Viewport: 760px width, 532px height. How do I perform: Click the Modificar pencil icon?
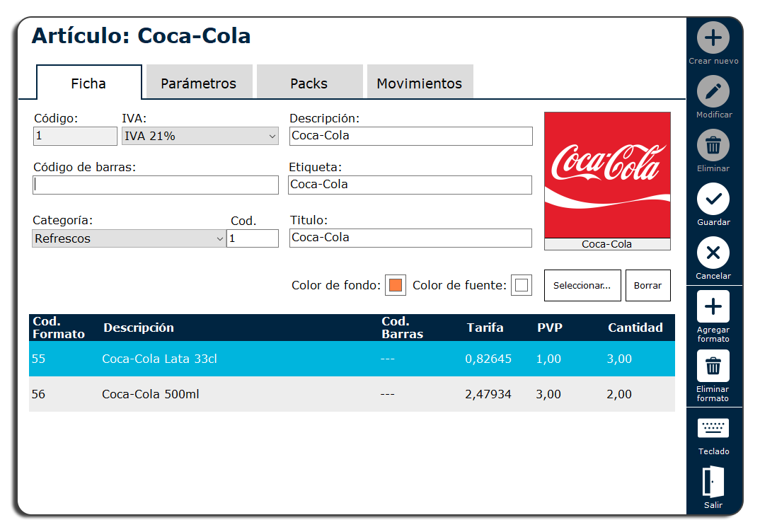pos(713,91)
